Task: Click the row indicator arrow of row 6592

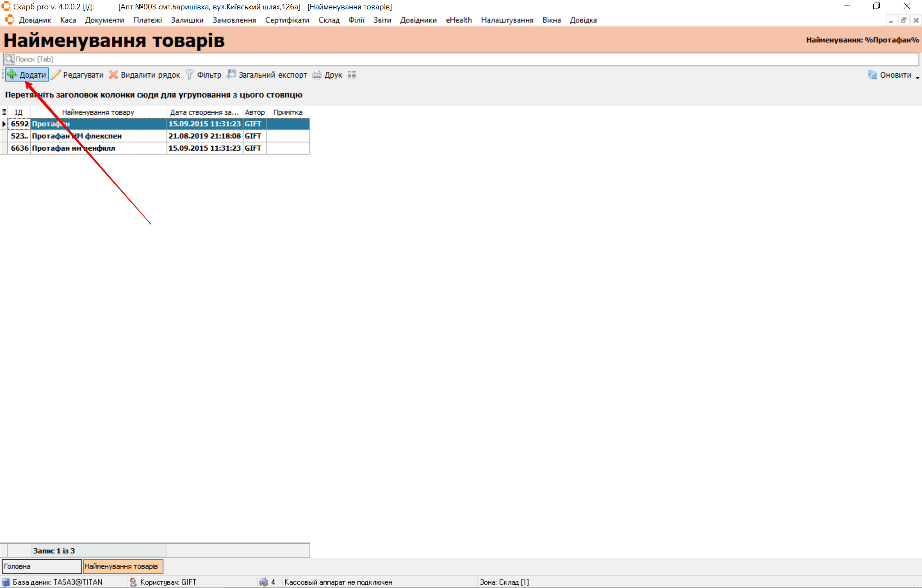Action: pyautogui.click(x=4, y=124)
